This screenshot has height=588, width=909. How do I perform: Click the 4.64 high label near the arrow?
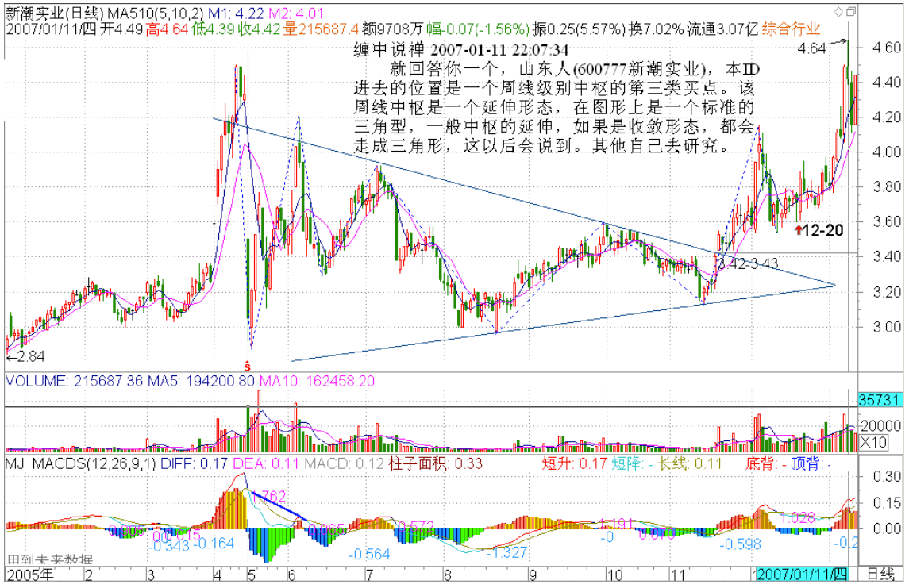[x=811, y=48]
